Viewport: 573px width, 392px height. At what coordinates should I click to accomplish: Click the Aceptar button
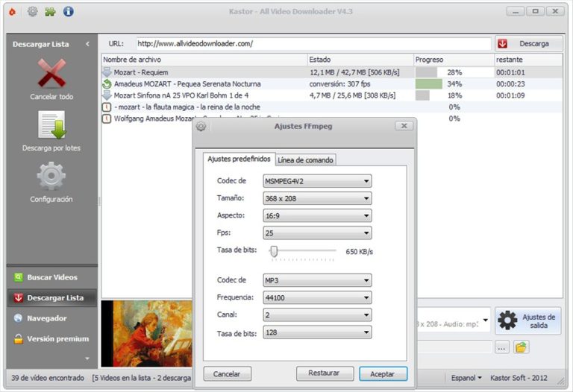point(383,374)
